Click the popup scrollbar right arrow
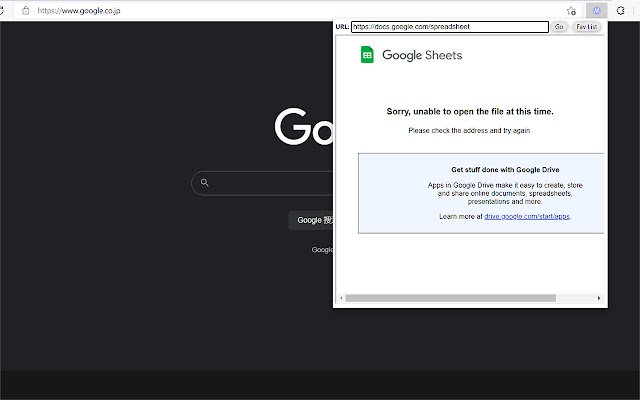 tap(599, 298)
